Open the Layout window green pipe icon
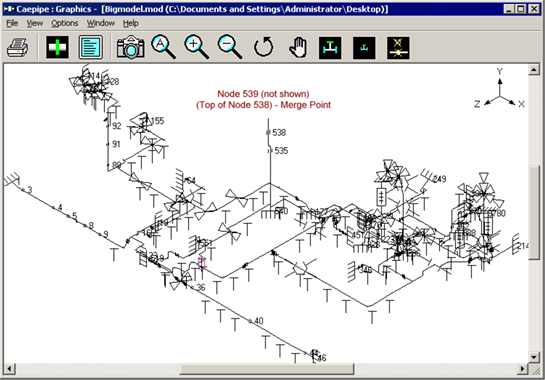The height and width of the screenshot is (380, 545). tap(57, 47)
